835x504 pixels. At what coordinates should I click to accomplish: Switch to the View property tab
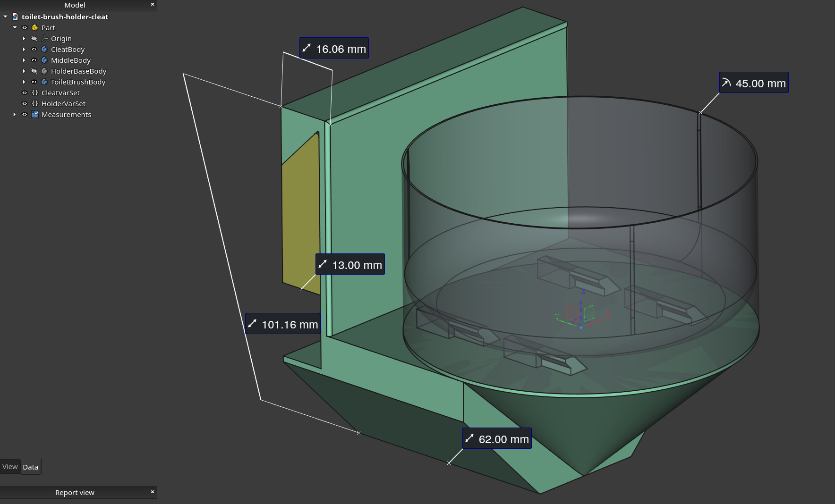10,467
